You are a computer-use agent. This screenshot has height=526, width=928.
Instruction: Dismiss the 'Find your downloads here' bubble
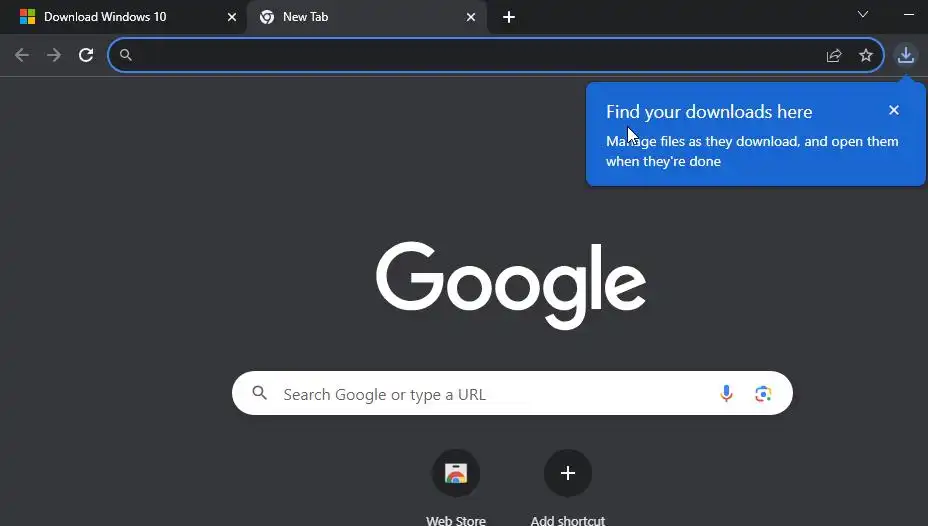(894, 110)
